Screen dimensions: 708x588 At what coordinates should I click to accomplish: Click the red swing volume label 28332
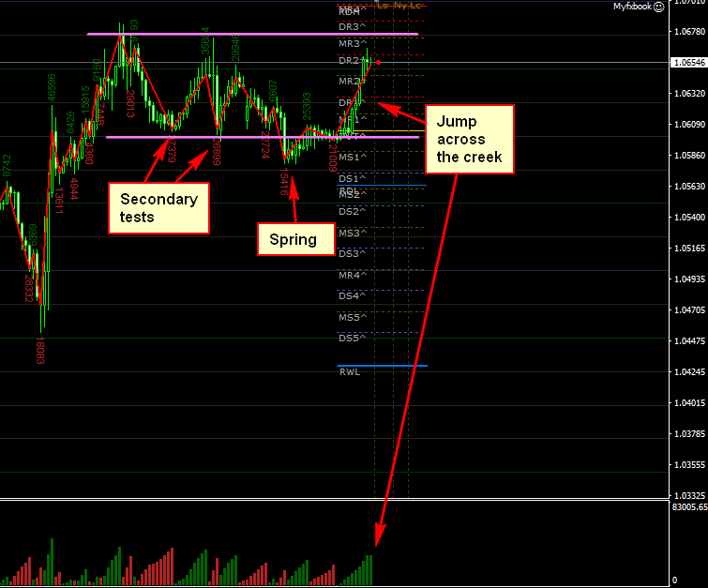pyautogui.click(x=29, y=288)
